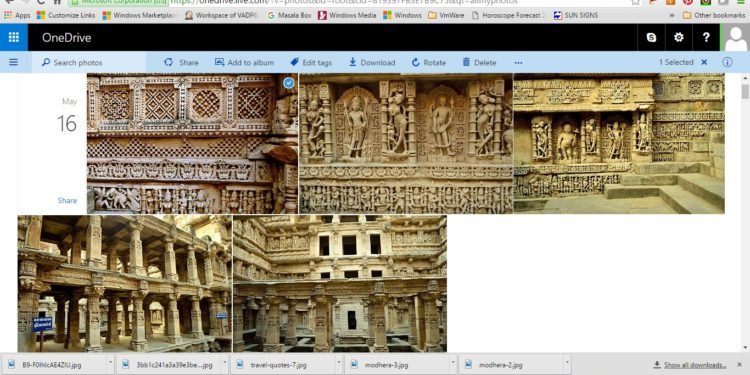Viewport: 750px width, 375px height.
Task: Choose Add to album in toolbar
Action: [x=244, y=63]
